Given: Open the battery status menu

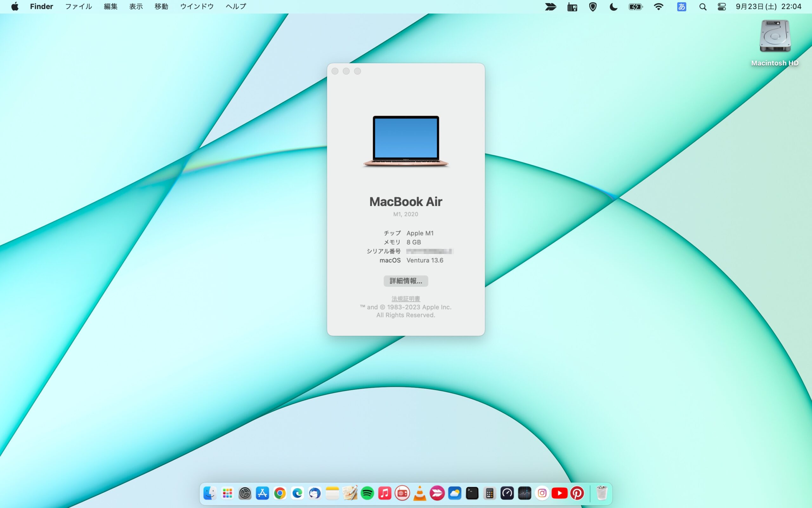Looking at the screenshot, I should point(636,7).
